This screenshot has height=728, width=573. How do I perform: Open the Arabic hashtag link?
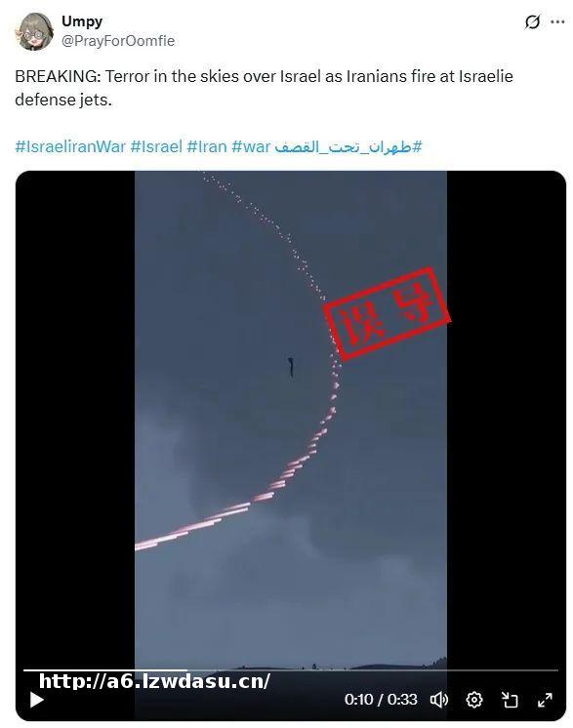[348, 146]
